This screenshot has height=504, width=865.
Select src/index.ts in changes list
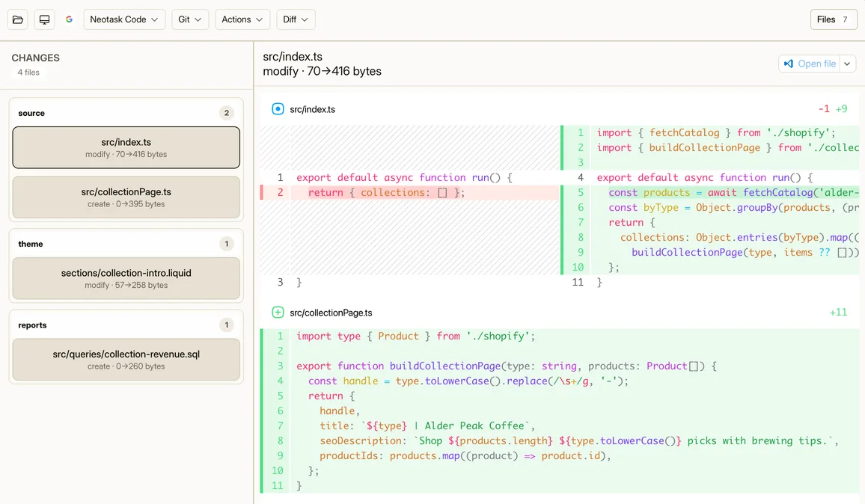126,147
